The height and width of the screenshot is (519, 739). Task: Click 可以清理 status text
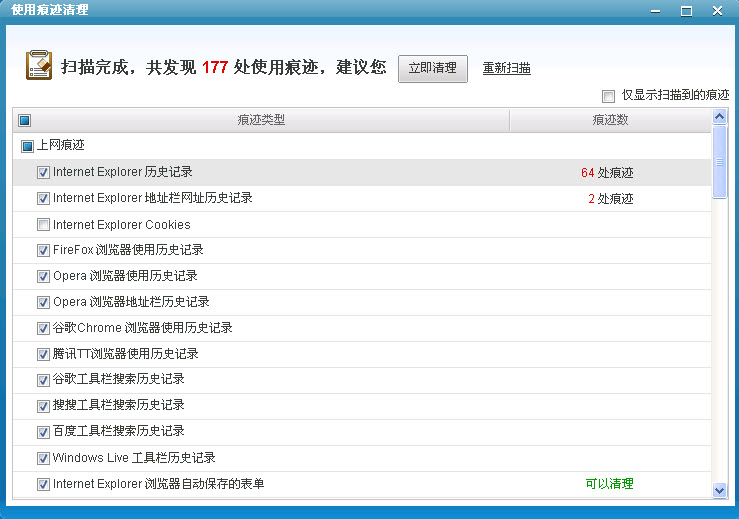point(609,484)
